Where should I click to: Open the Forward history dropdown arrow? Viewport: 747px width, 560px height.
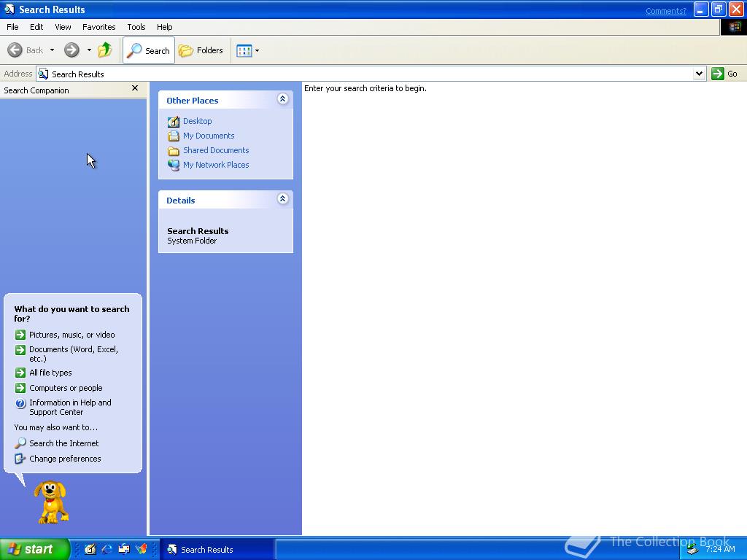click(x=89, y=50)
